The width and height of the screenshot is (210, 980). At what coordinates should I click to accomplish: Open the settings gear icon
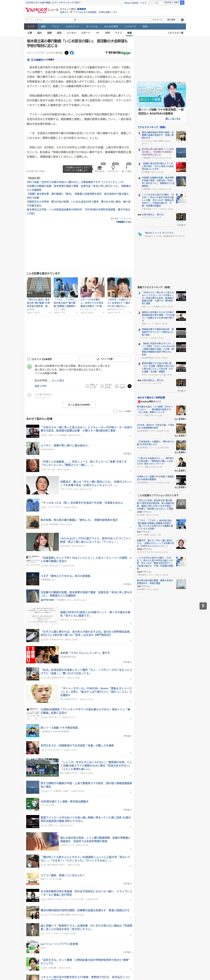(x=182, y=20)
